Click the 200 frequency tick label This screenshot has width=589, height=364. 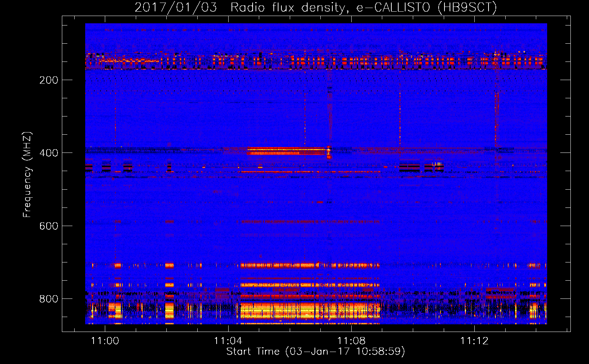pos(49,80)
